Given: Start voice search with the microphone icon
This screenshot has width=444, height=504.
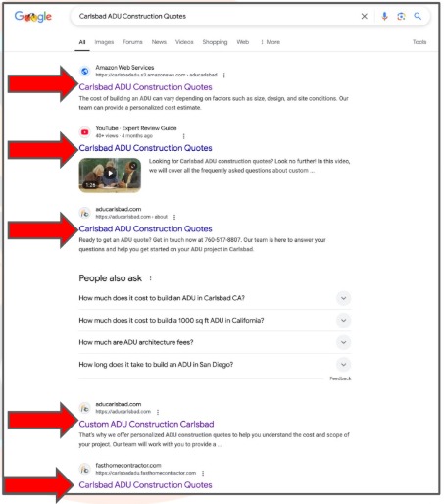Looking at the screenshot, I should [x=385, y=16].
